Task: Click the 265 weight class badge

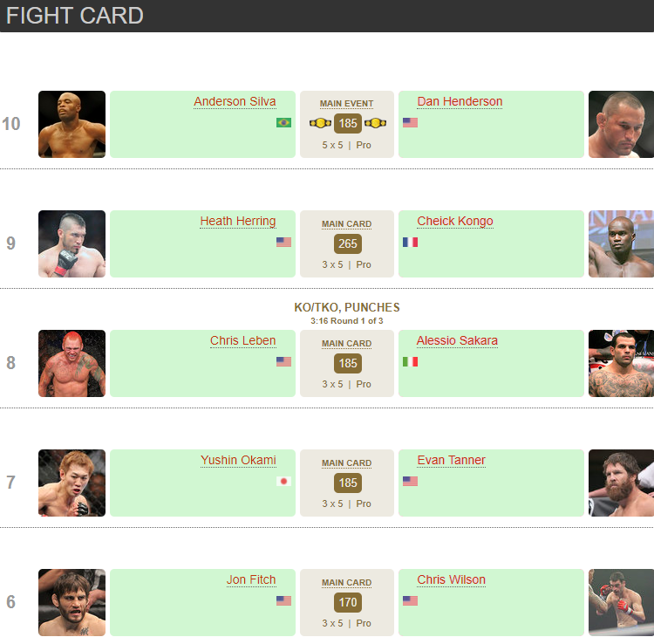Action: 347,243
